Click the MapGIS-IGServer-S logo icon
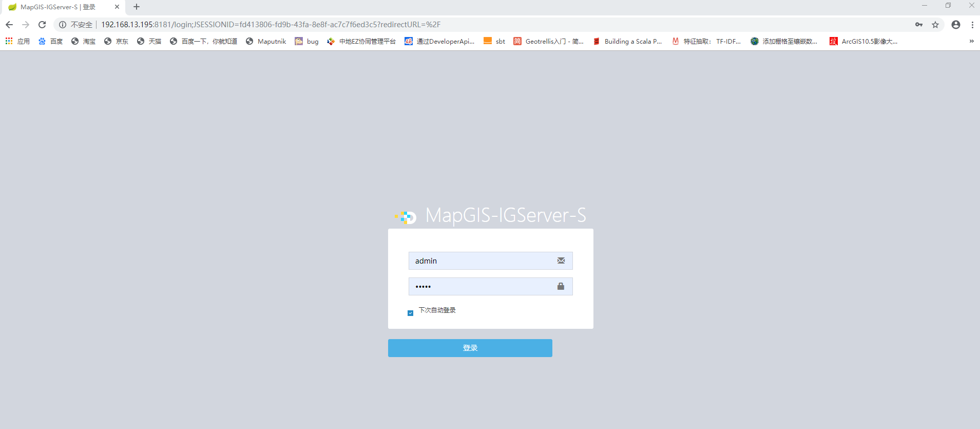Viewport: 980px width, 429px height. click(406, 217)
